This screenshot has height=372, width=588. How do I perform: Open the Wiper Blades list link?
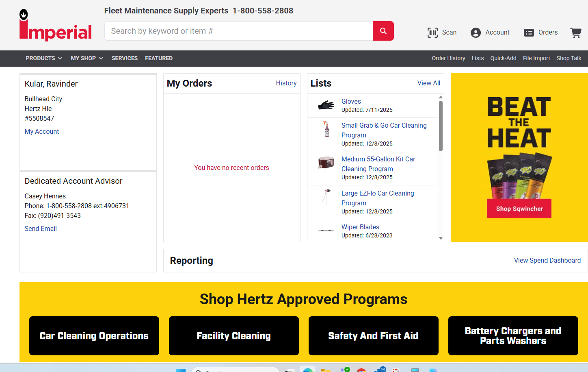(x=360, y=227)
